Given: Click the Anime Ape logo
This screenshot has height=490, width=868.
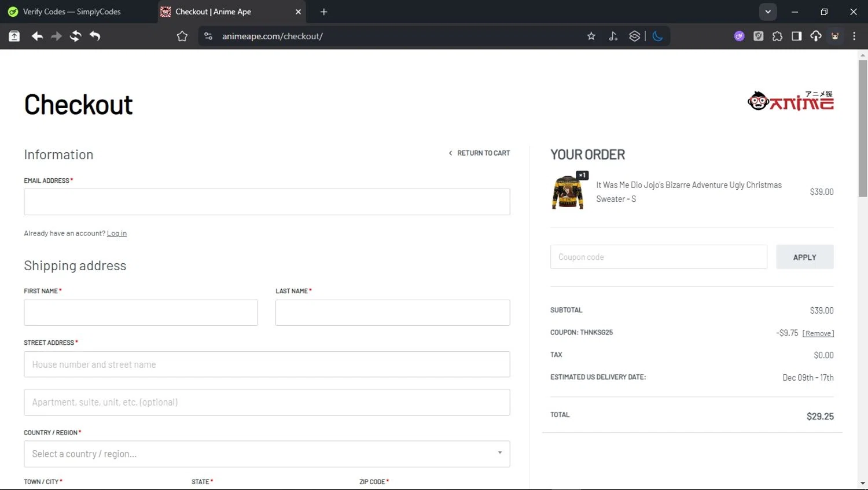Looking at the screenshot, I should (790, 101).
